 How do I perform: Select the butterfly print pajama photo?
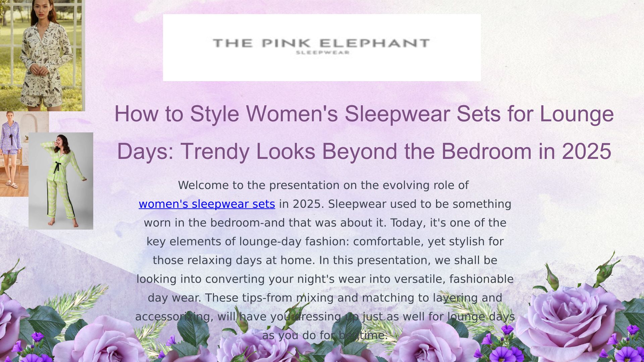pos(42,55)
